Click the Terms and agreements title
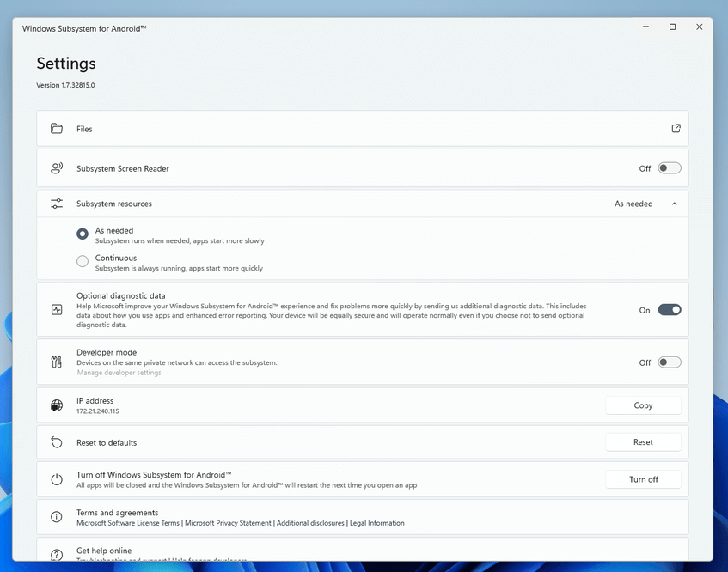This screenshot has height=572, width=728. tap(118, 512)
